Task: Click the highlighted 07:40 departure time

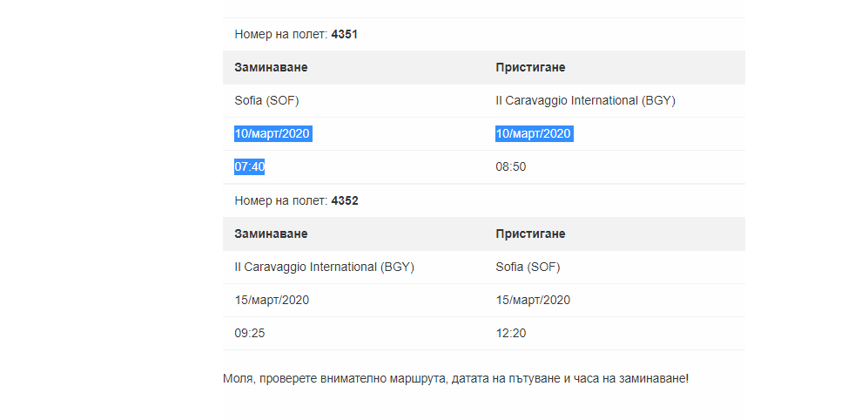Action: click(x=249, y=167)
